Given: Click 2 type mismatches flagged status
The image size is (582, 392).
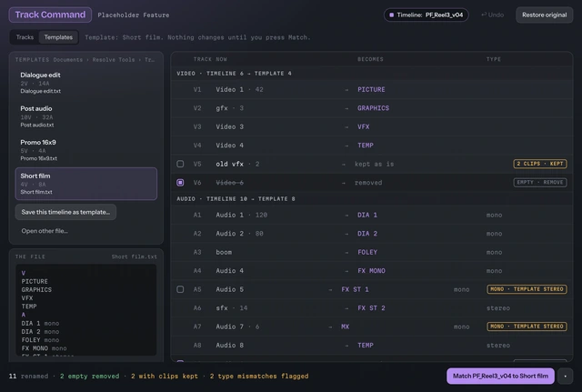Looking at the screenshot, I should (x=259, y=376).
